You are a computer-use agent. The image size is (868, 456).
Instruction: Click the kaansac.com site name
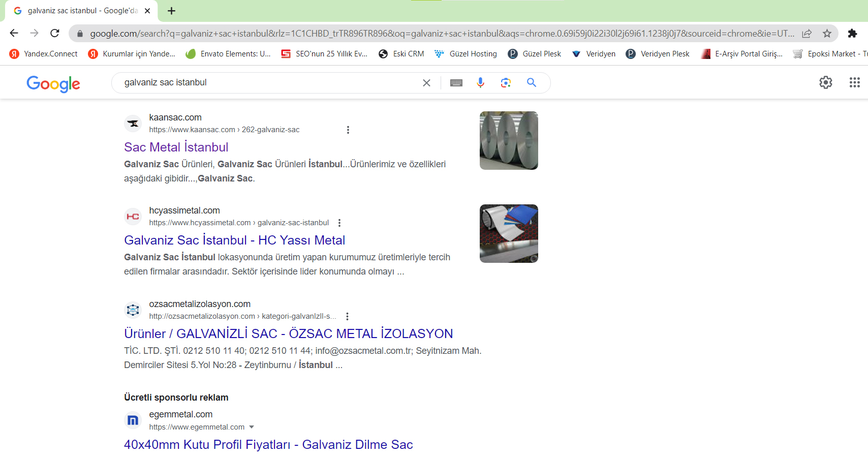[x=175, y=117]
